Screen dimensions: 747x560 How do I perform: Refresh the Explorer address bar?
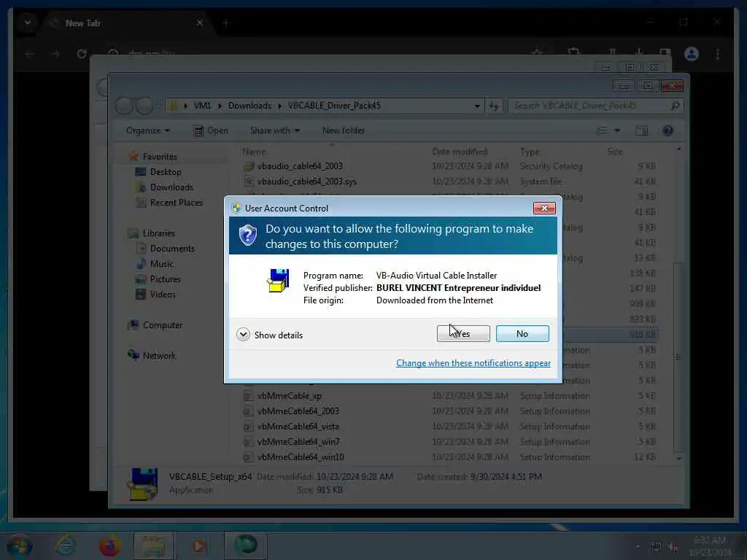[494, 106]
